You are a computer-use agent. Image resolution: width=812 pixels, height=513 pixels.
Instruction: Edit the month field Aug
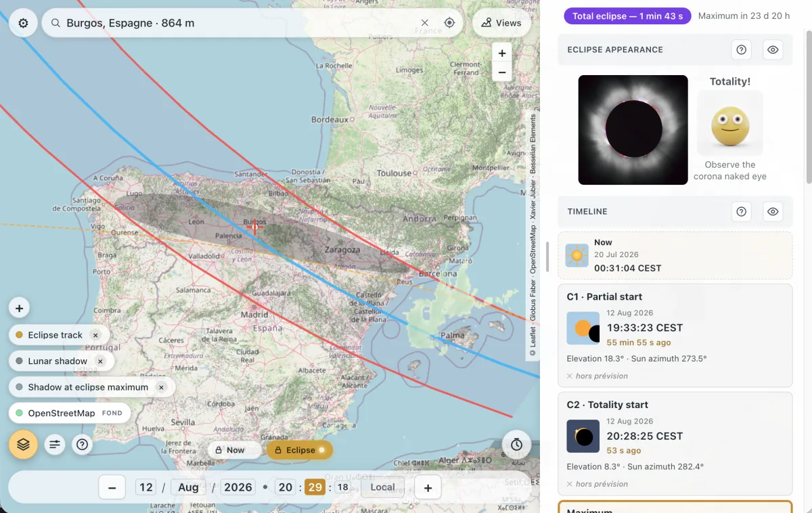[x=188, y=487]
